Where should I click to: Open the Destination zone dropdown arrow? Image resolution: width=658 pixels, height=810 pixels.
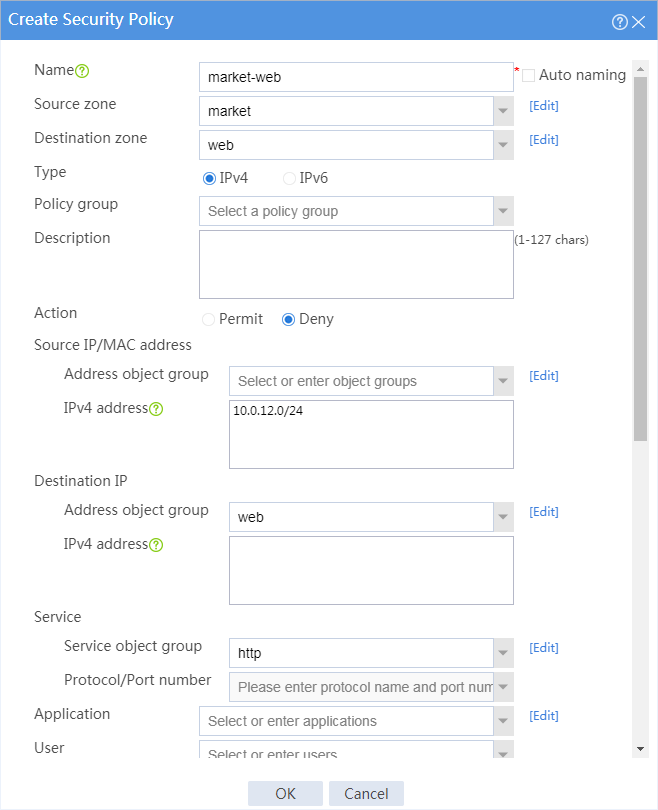[503, 145]
